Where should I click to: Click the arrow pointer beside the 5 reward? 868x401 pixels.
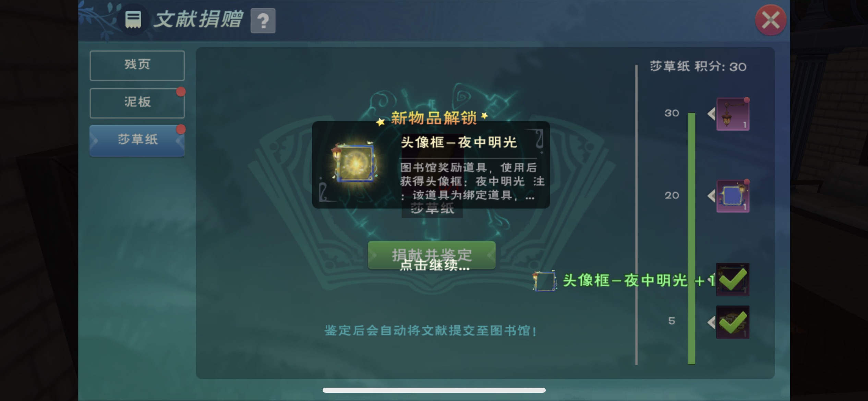[711, 322]
